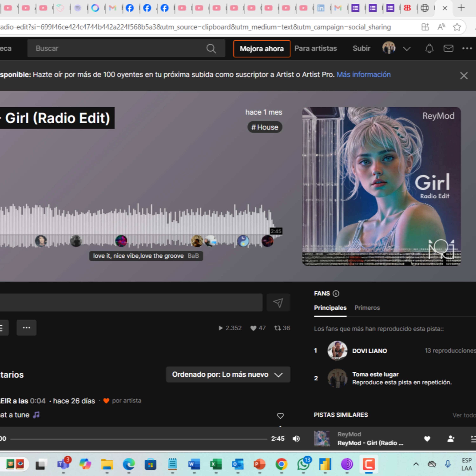Open the Girl Radio Edit artwork
Image resolution: width=476 pixels, height=476 pixels.
tap(381, 186)
